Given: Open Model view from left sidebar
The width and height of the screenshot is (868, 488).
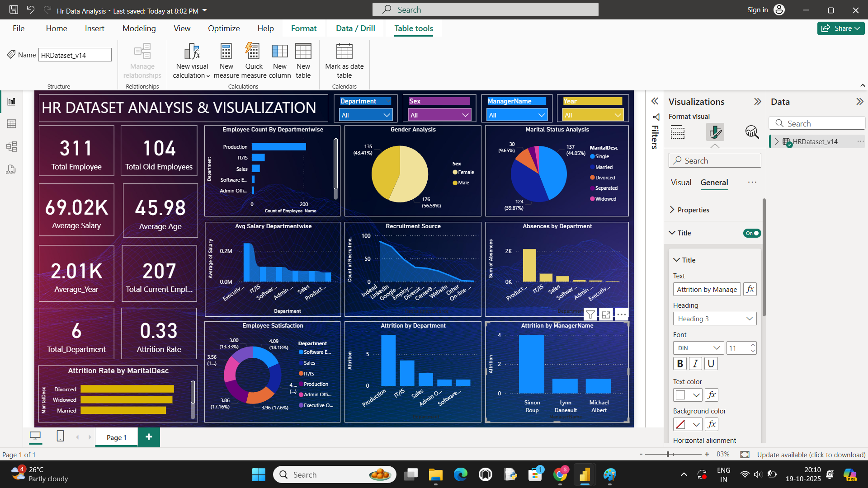Looking at the screenshot, I should pos(11,146).
